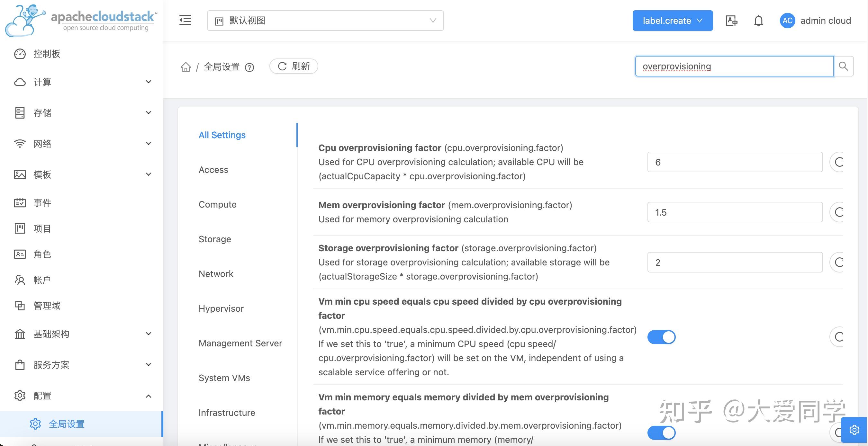Disable vm min memory divided toggle

click(661, 433)
